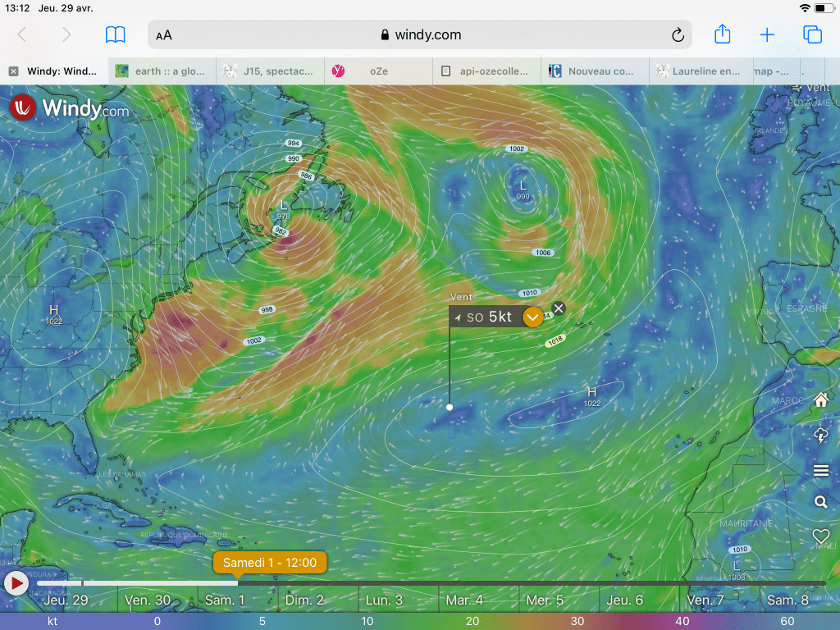The image size is (840, 630).
Task: Close the SO 5kt wind picker
Action: tap(559, 308)
